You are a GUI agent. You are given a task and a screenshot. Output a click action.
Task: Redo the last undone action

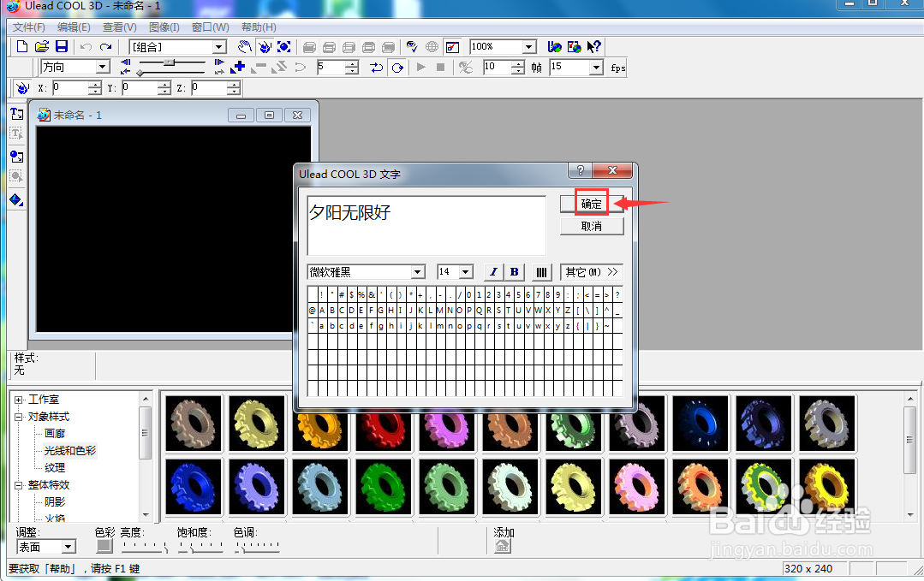pos(105,46)
